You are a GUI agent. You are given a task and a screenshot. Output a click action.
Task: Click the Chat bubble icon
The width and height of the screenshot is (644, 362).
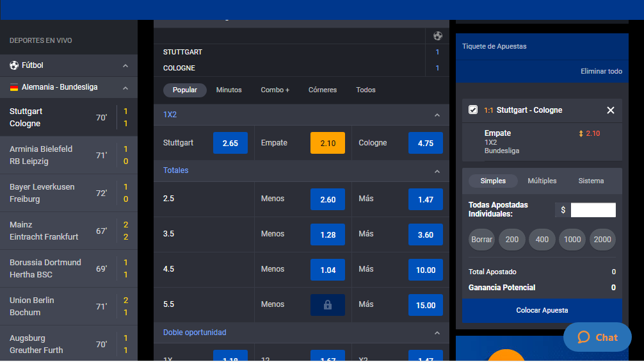pyautogui.click(x=583, y=338)
